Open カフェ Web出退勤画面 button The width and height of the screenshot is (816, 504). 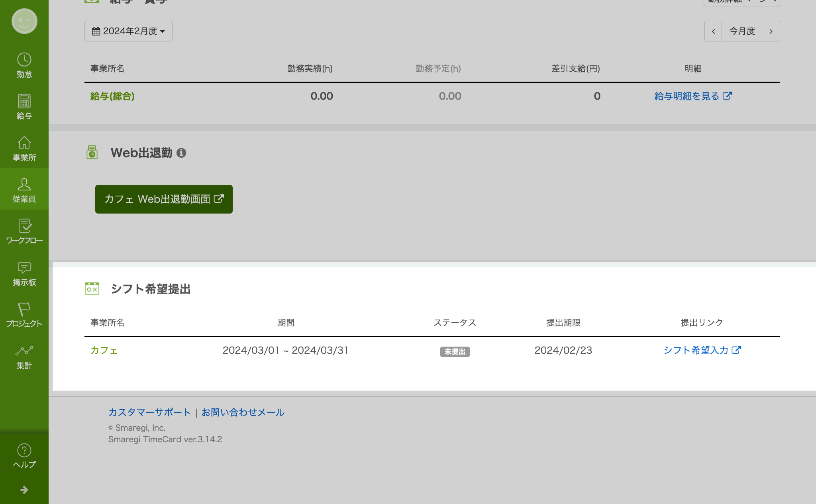tap(164, 199)
